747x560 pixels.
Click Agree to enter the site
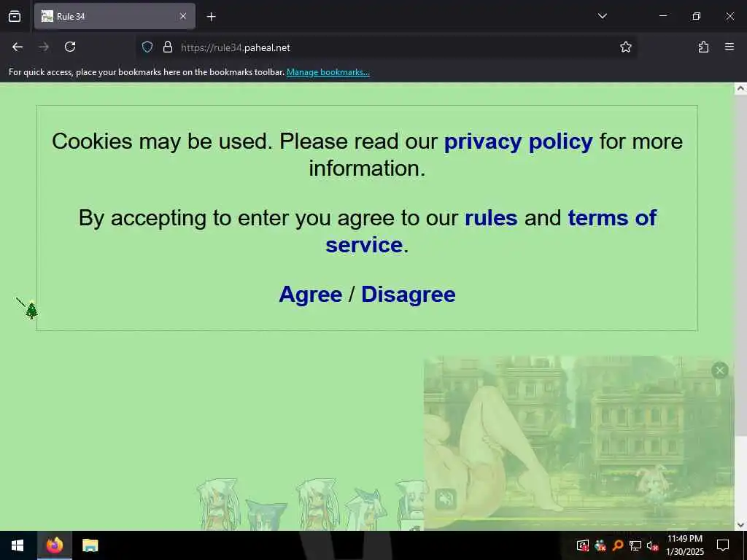(x=311, y=295)
